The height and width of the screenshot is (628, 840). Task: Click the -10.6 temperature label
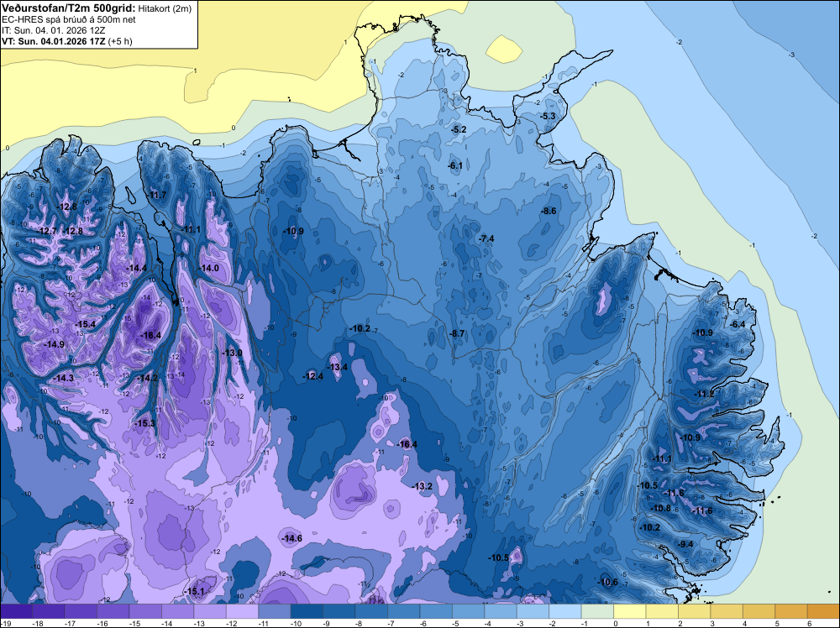pos(607,583)
